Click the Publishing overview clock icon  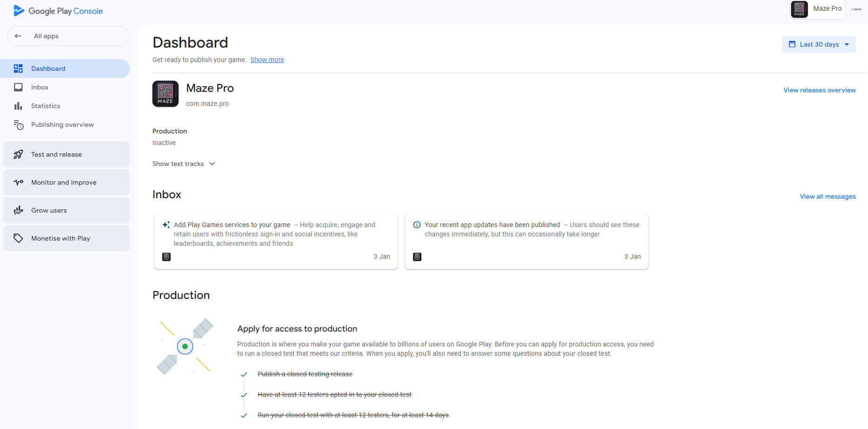point(18,125)
